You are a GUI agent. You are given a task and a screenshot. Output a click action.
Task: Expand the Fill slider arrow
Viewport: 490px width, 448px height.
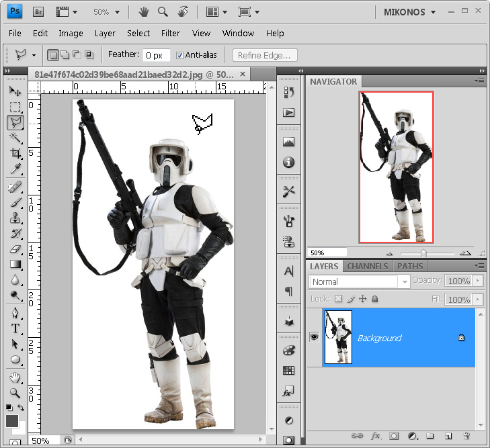pyautogui.click(x=477, y=300)
